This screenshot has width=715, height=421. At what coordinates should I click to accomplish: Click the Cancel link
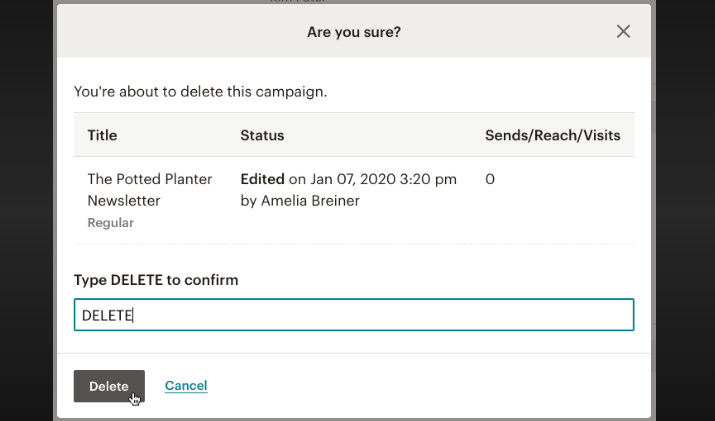[x=186, y=386]
